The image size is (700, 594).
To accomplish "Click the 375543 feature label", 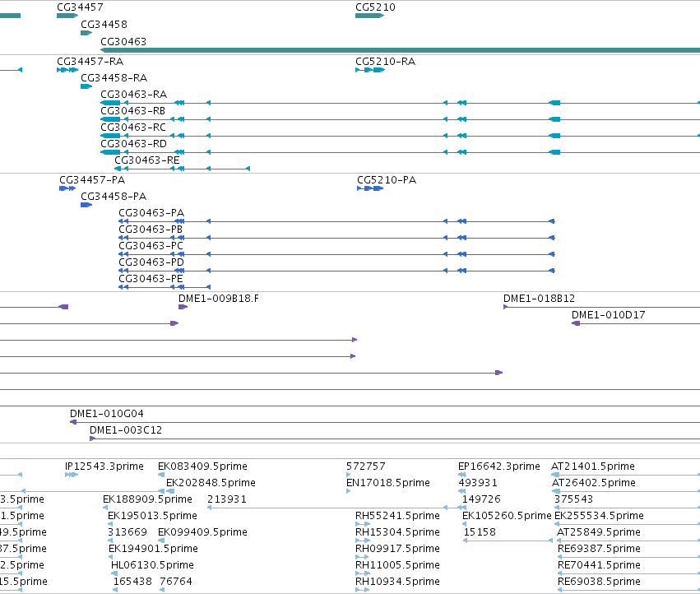I will pos(573,499).
